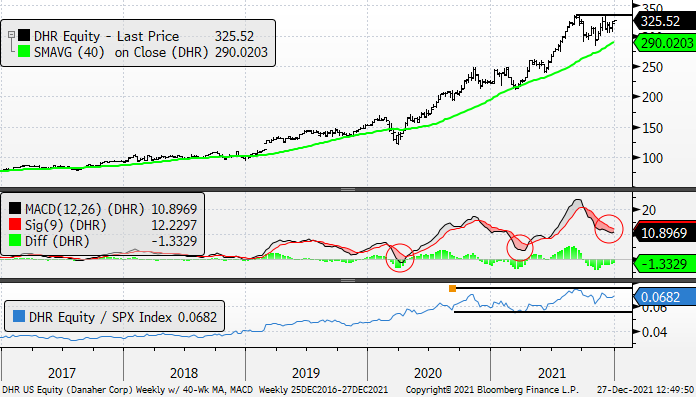Click the 2018 year label on time axis
This screenshot has width=696, height=397.
pos(184,373)
